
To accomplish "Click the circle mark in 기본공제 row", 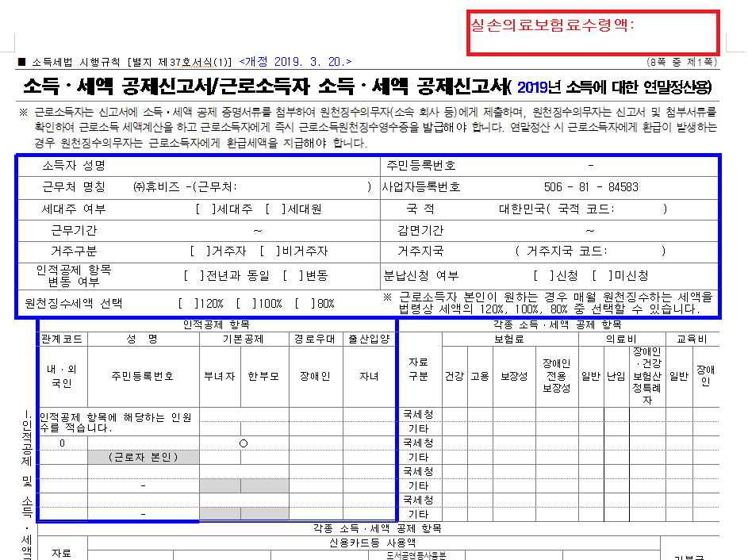I will [244, 443].
